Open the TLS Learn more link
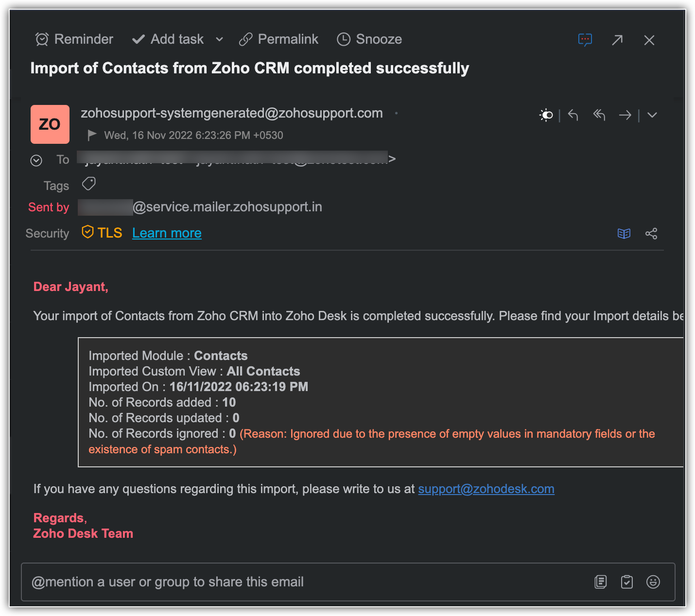Screen dimensions: 695x616 (x=167, y=233)
